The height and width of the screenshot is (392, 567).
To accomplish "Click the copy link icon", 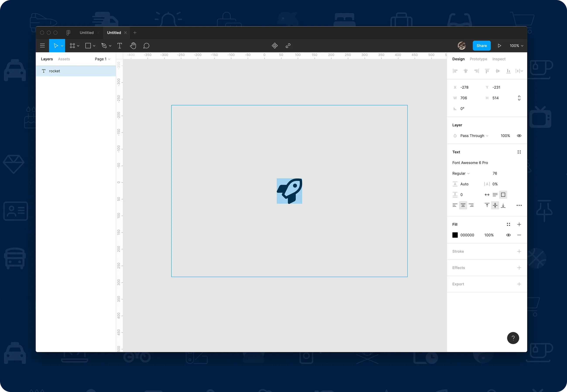I will [x=288, y=46].
